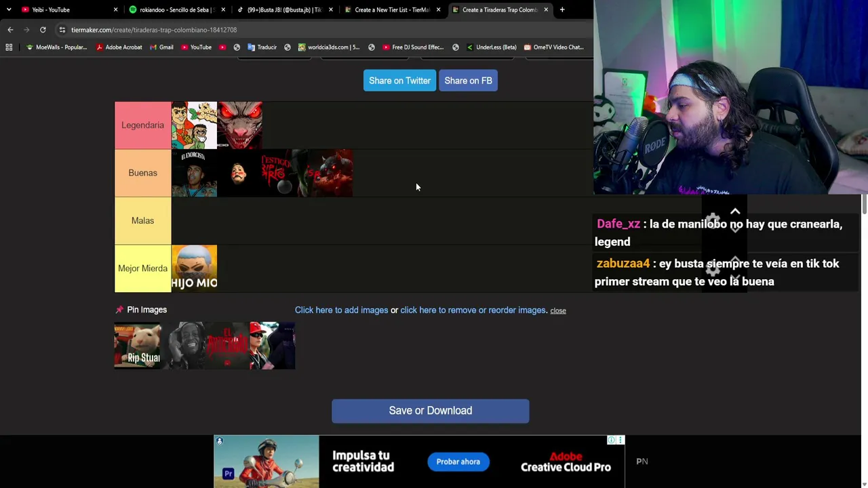Open the Chrome apps grid in bookmarks bar
The width and height of the screenshot is (868, 488).
[x=9, y=47]
